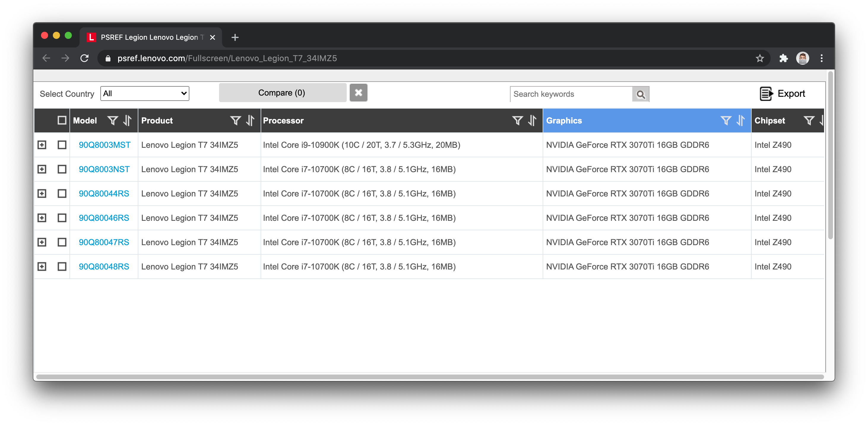Click the Graphics column filter icon
This screenshot has width=868, height=425.
click(x=726, y=120)
